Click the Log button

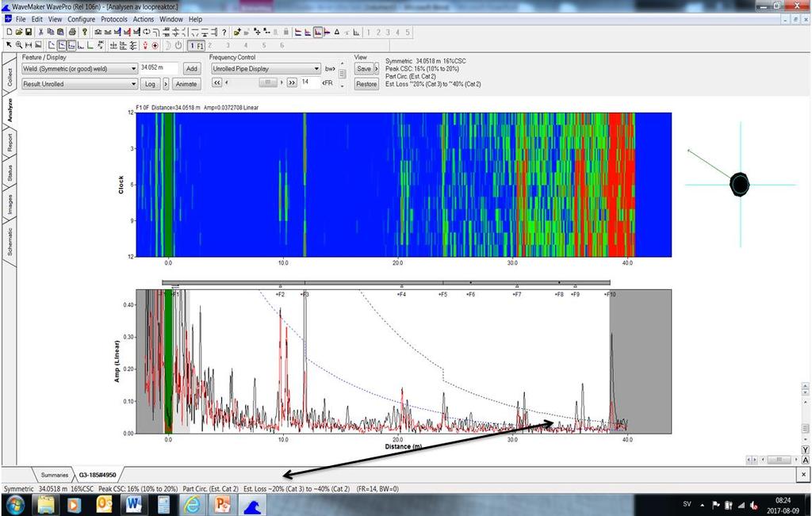[150, 84]
